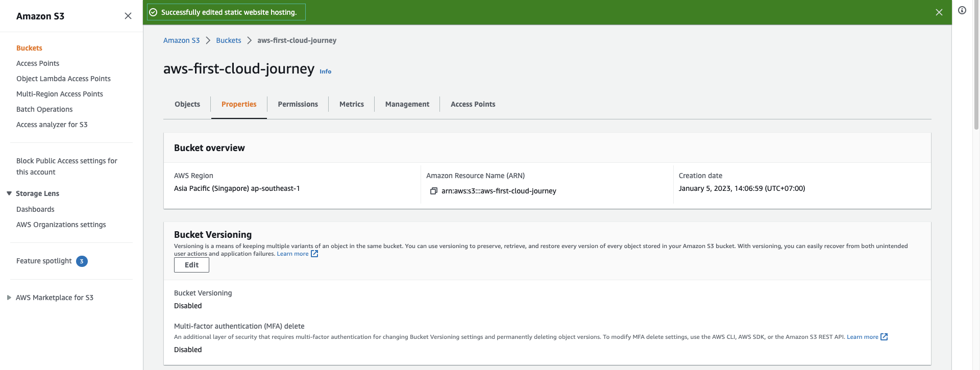
Task: Click the region value Asia Pacific (Singapore) ap-southeast-1
Action: point(237,188)
